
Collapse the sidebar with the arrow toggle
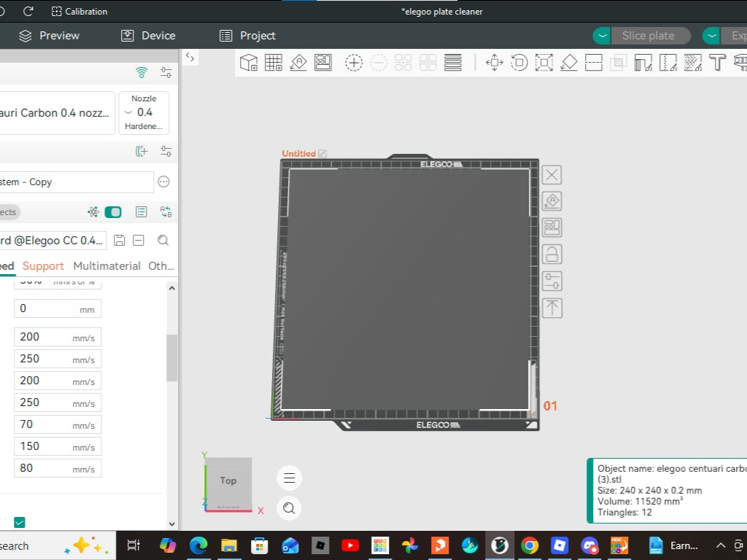[x=190, y=57]
